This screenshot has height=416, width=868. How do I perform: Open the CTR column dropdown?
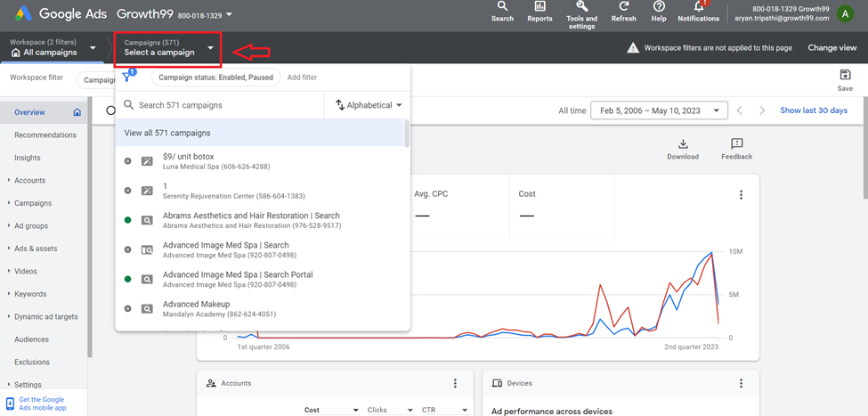pyautogui.click(x=444, y=410)
